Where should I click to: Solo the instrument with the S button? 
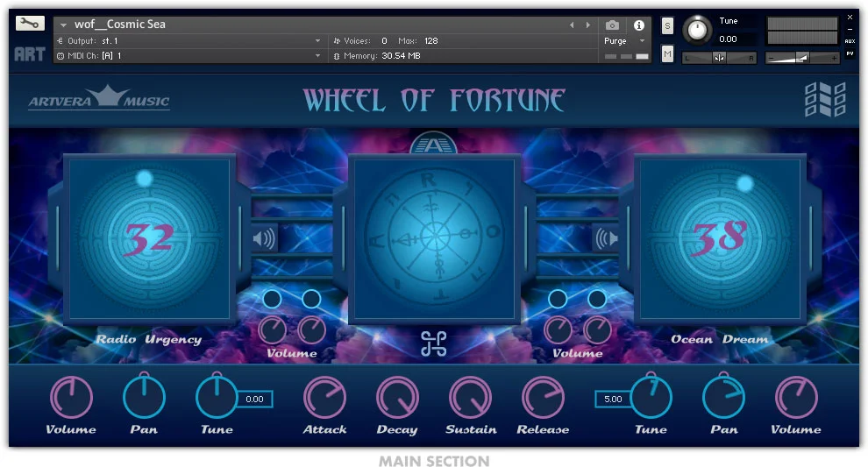coord(667,25)
